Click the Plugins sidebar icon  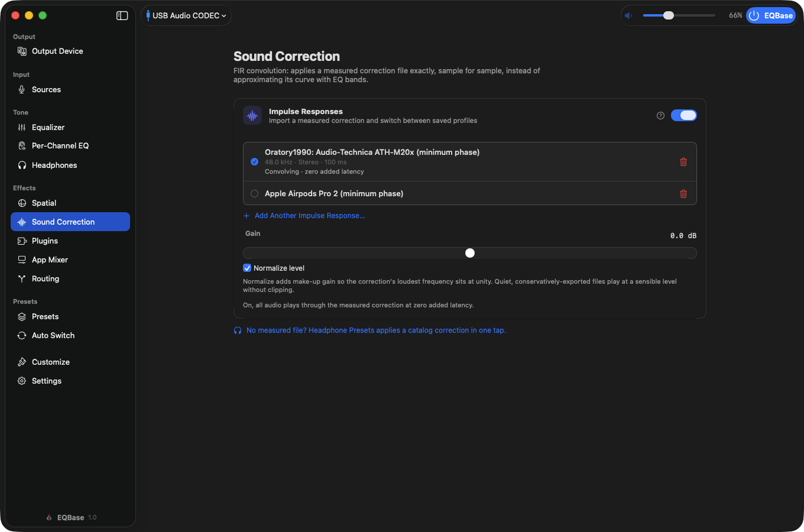click(22, 241)
